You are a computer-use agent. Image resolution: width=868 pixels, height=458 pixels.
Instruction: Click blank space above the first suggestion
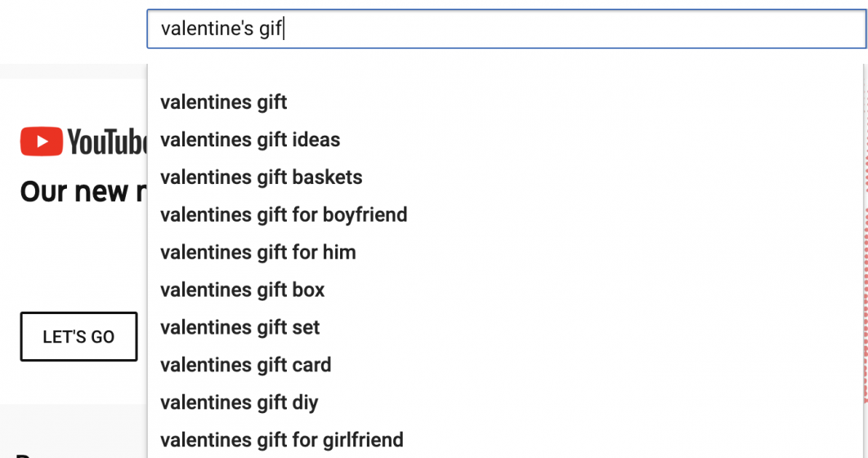tap(505, 74)
